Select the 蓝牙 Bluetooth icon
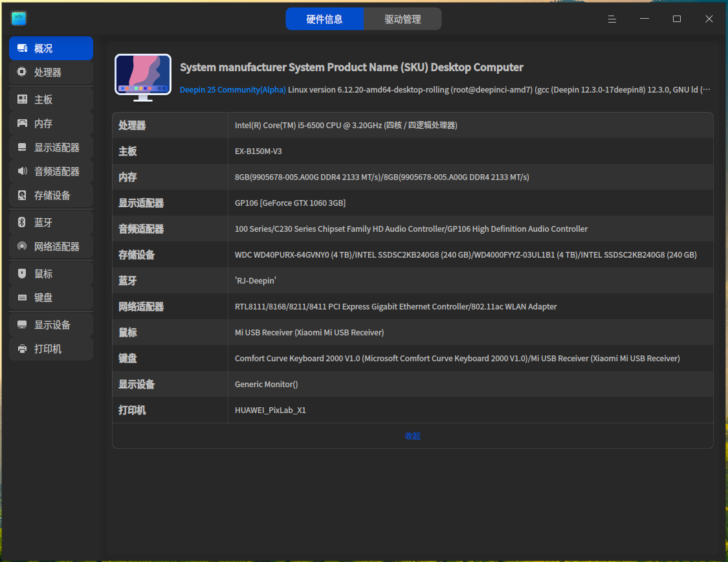Viewport: 728px width, 562px height. [x=22, y=223]
